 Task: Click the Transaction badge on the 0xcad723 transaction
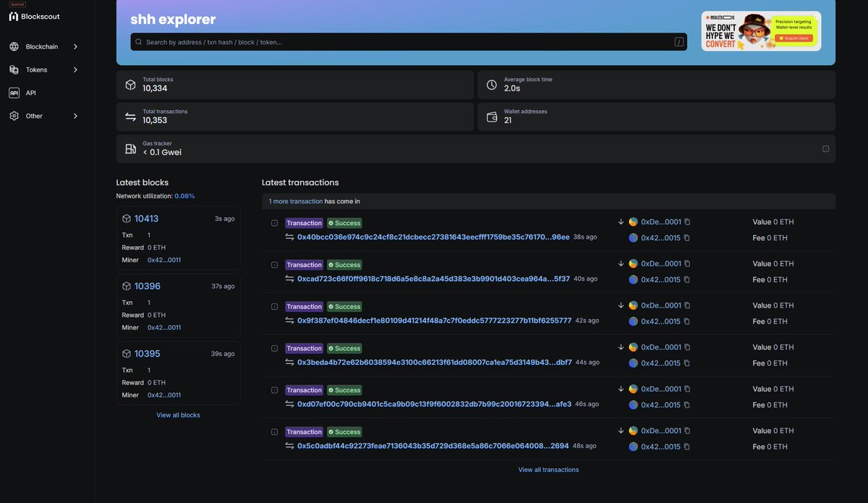point(305,265)
